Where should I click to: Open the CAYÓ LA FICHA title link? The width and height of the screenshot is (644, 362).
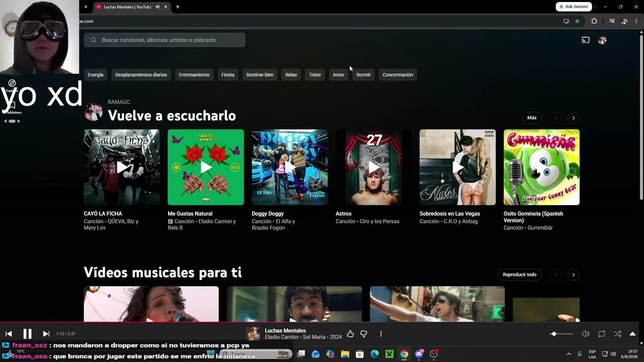coord(103,214)
